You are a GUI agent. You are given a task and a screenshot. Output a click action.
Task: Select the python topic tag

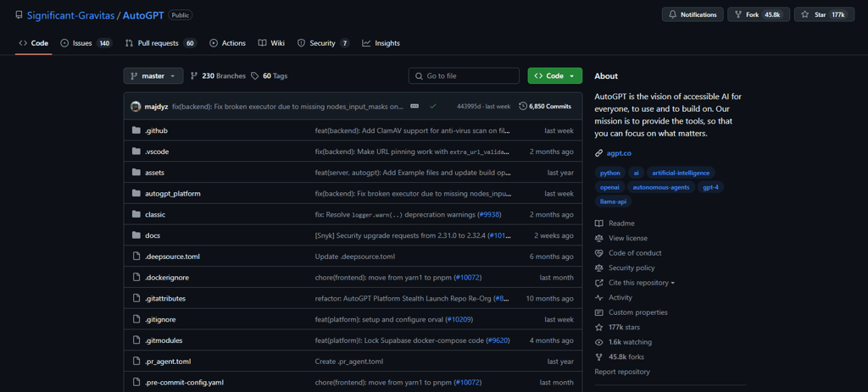tap(610, 173)
